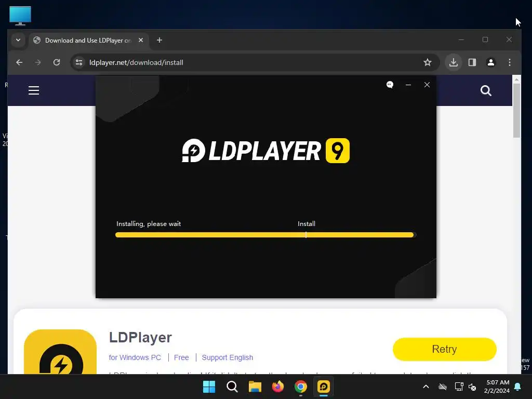
Task: Open the website search magnifier
Action: pos(486,90)
